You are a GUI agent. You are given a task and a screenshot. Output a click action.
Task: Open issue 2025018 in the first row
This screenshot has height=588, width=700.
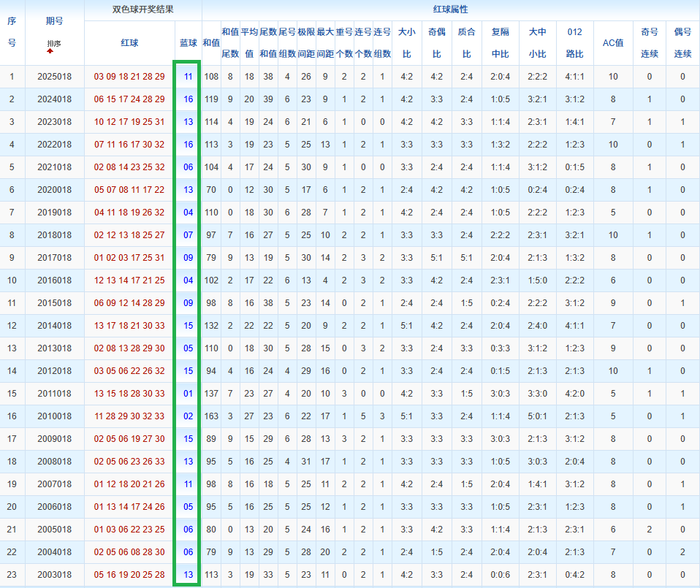tap(54, 77)
